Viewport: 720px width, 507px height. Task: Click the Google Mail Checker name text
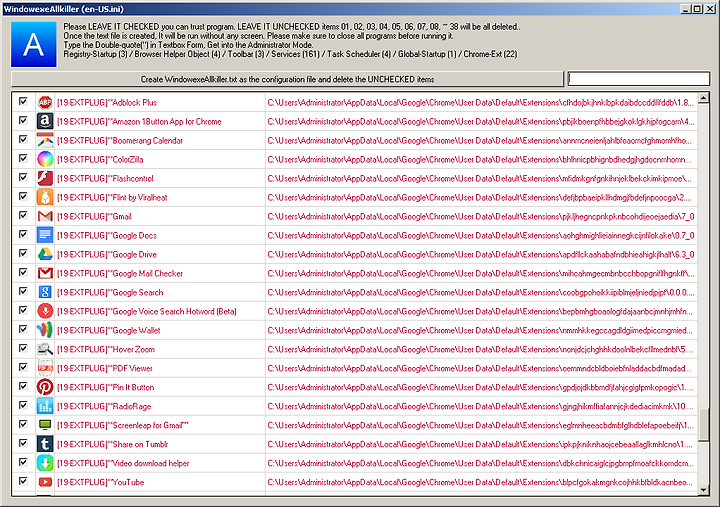(120, 273)
